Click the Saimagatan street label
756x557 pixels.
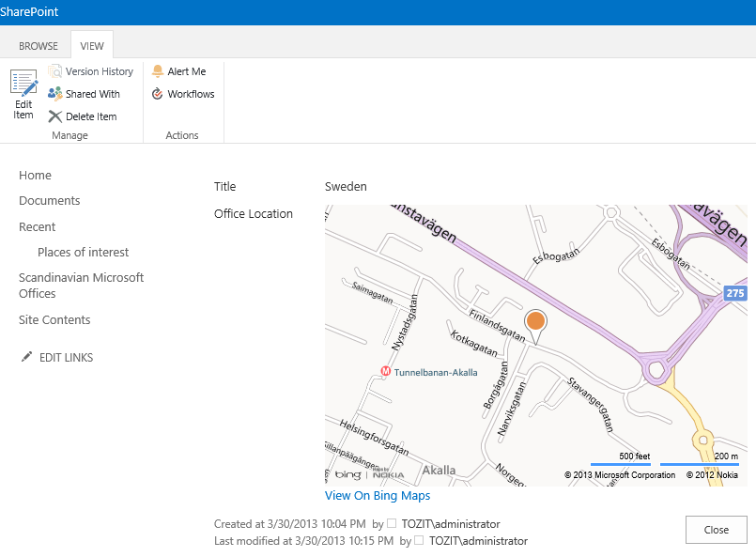pos(372,293)
